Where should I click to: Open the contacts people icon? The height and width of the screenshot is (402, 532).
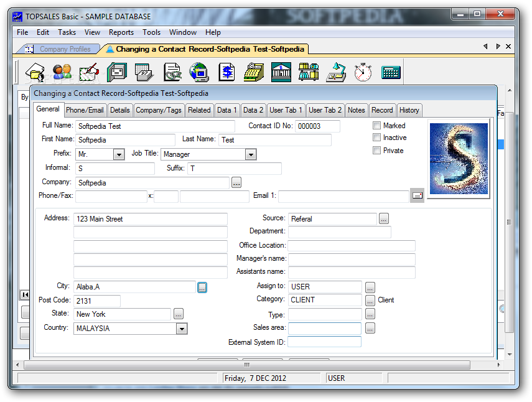pos(62,72)
